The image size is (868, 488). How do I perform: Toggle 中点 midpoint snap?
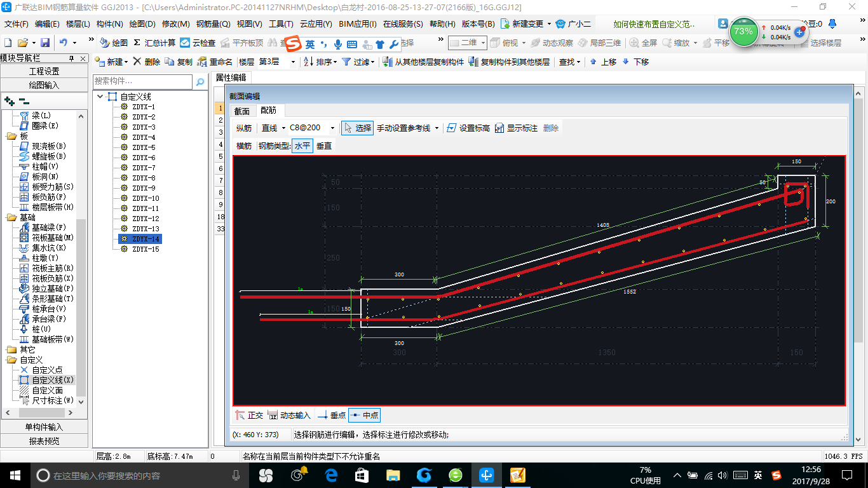364,416
